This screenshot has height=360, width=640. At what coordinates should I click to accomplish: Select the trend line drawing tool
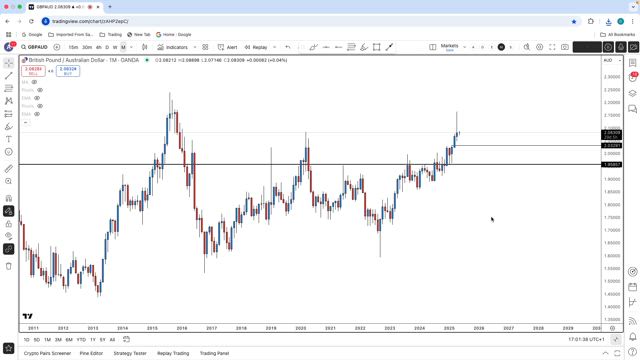[9, 76]
